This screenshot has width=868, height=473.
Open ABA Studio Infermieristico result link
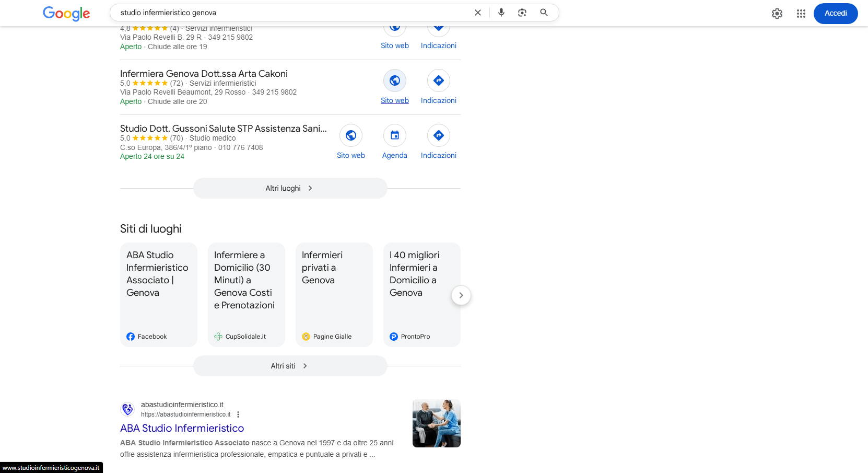coord(182,428)
